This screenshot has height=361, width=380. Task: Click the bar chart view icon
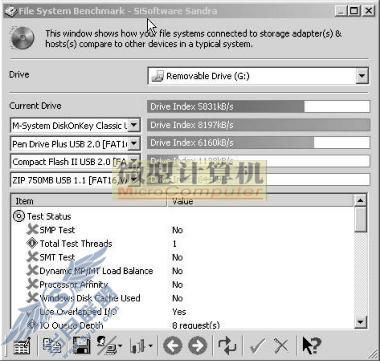[138, 346]
